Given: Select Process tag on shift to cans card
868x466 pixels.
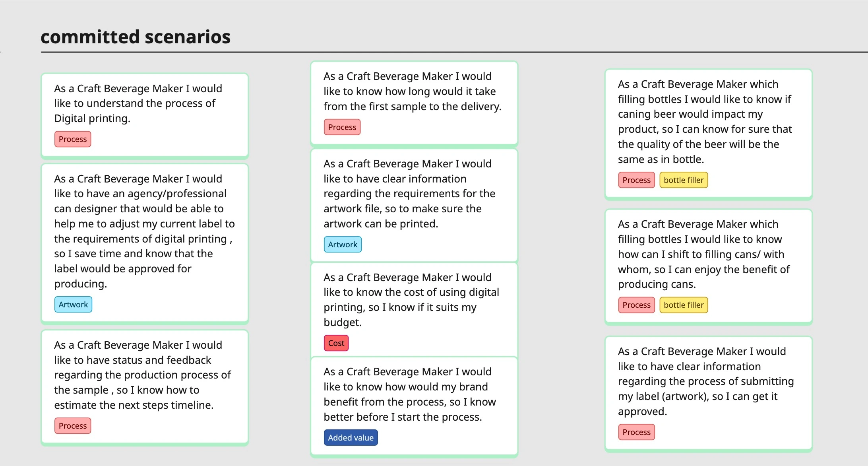Looking at the screenshot, I should click(x=636, y=305).
